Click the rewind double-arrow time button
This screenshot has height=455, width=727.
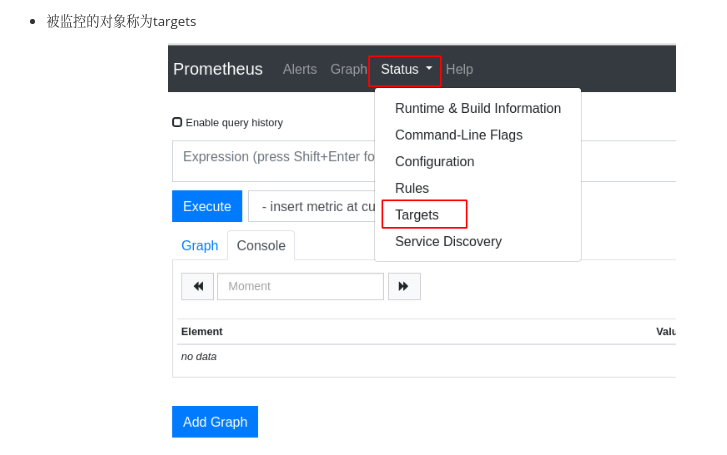click(x=198, y=286)
